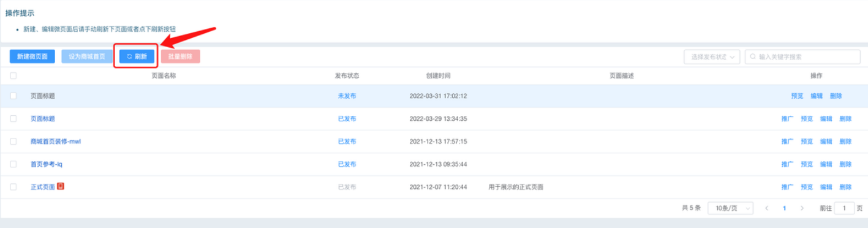Open the 首页参考-lq page link
868x228 pixels.
47,164
